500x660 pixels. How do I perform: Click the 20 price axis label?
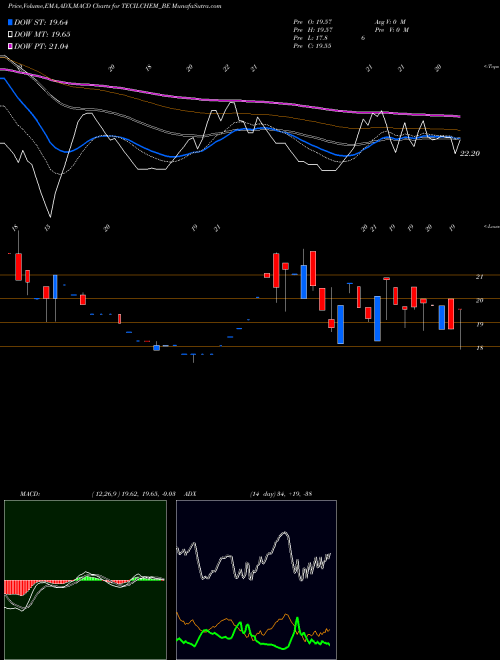(x=479, y=301)
